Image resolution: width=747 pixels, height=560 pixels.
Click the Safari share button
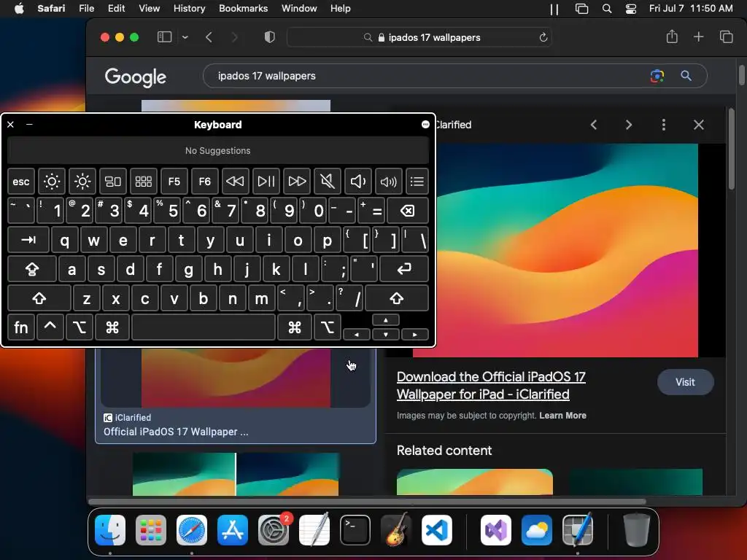point(672,36)
